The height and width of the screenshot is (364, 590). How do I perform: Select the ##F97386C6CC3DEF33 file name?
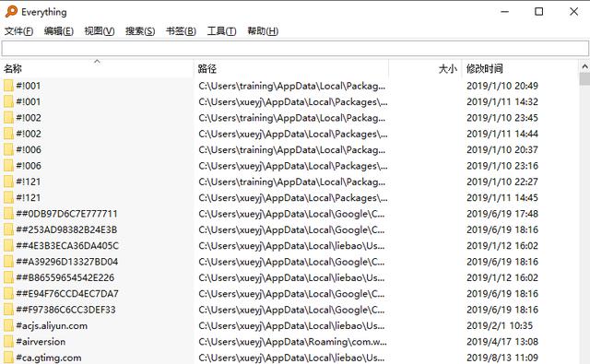pyautogui.click(x=65, y=310)
